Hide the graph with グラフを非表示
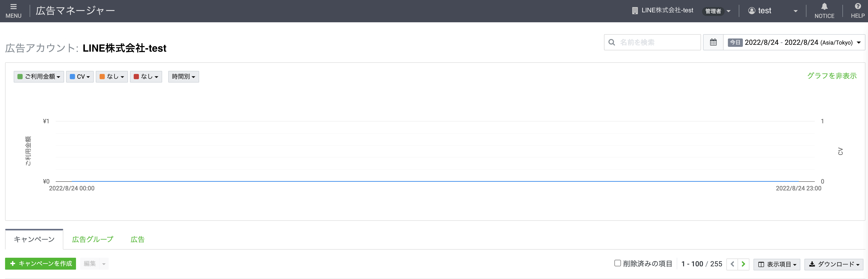The image size is (868, 279). pos(832,76)
